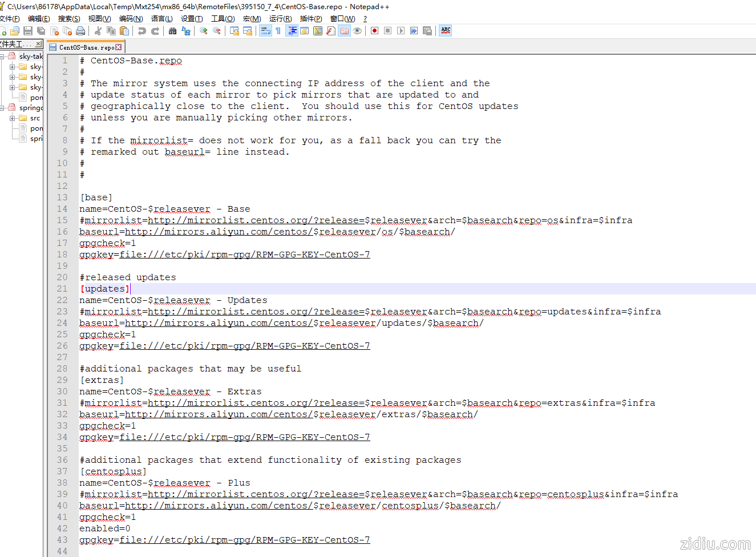Click the Play Macro toolbar icon
Screen dimensions: 756x557
pyautogui.click(x=401, y=31)
